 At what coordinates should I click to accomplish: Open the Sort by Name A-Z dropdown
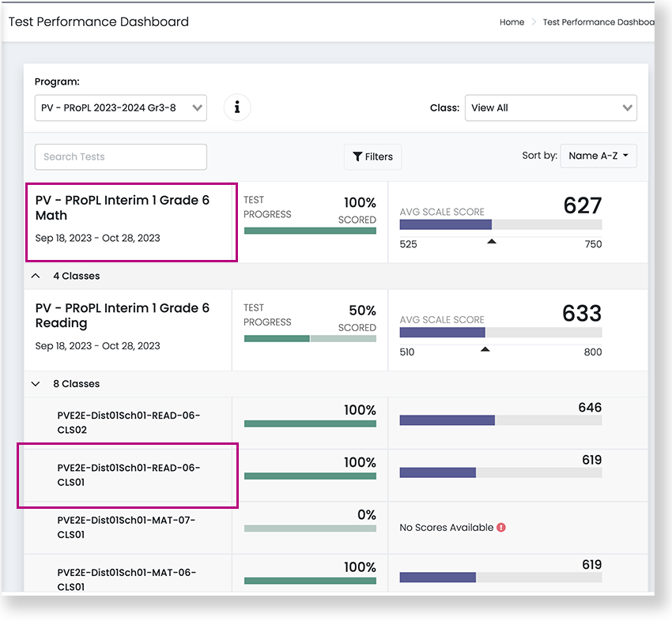pos(598,156)
